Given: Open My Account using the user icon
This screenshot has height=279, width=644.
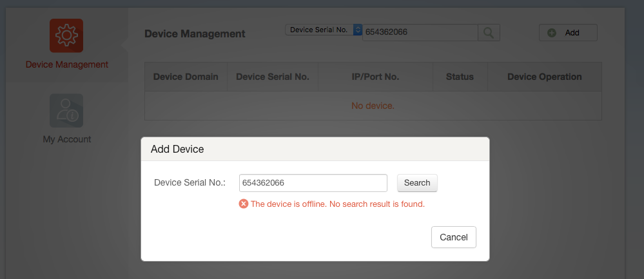Looking at the screenshot, I should click(66, 110).
